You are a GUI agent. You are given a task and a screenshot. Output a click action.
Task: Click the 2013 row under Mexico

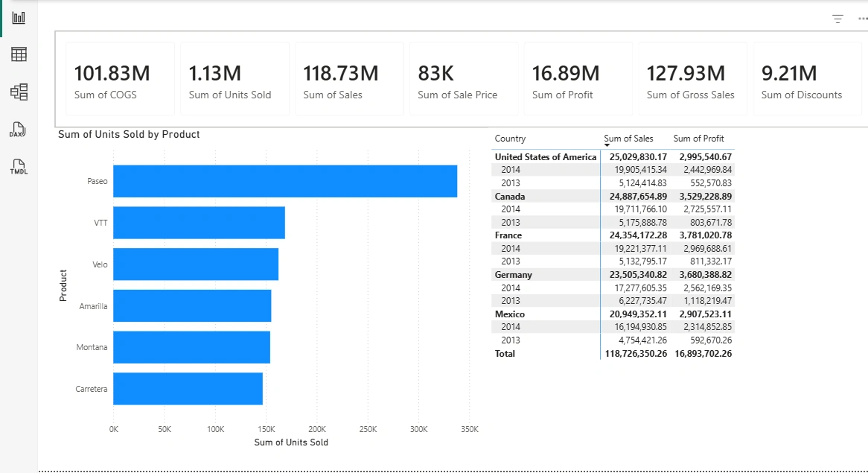511,340
